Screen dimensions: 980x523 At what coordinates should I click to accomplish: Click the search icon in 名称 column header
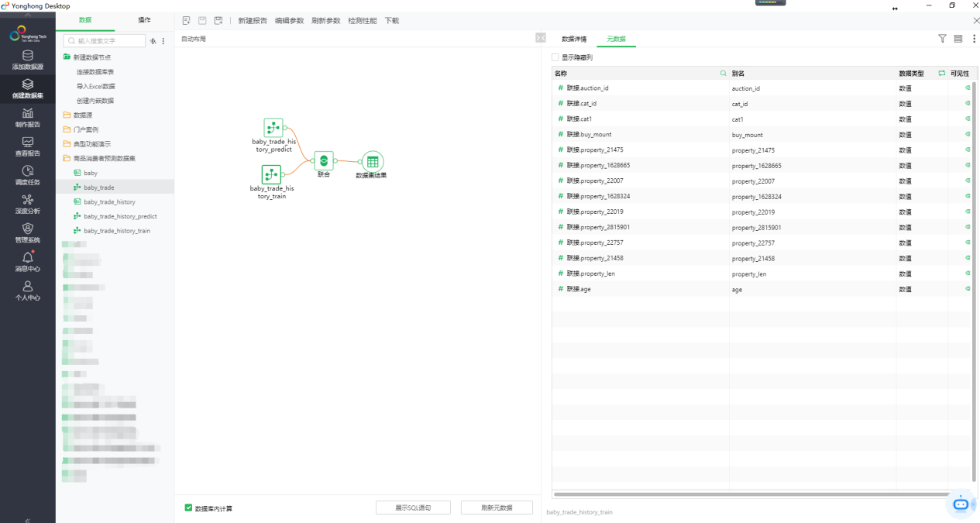point(724,73)
